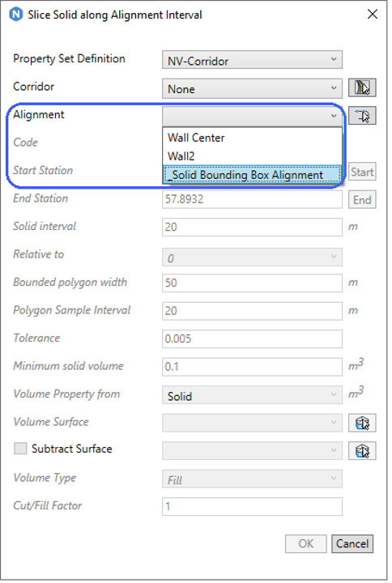
Task: Open the Property Set Definition dropdown
Action: (x=252, y=60)
